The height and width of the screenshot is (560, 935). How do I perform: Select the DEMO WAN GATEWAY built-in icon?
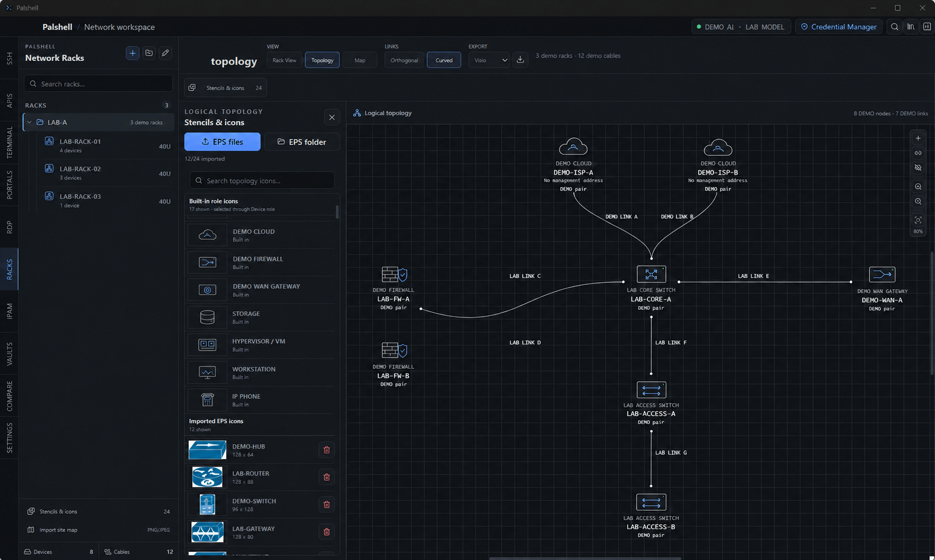coord(261,290)
